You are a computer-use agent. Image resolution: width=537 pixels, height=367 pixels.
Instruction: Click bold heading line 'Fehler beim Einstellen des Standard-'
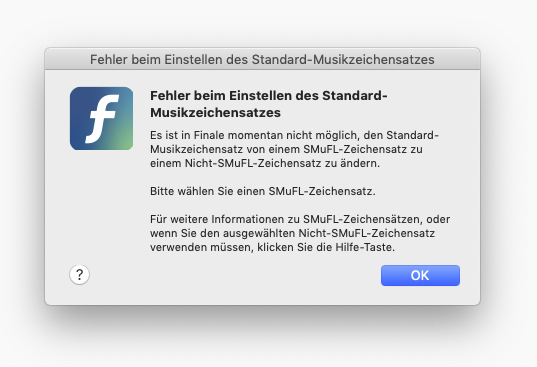[x=268, y=96]
